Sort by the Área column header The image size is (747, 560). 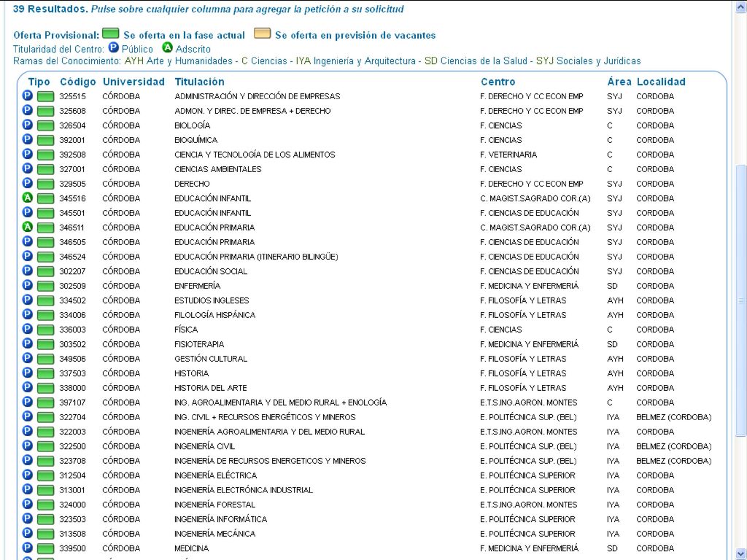coord(619,82)
